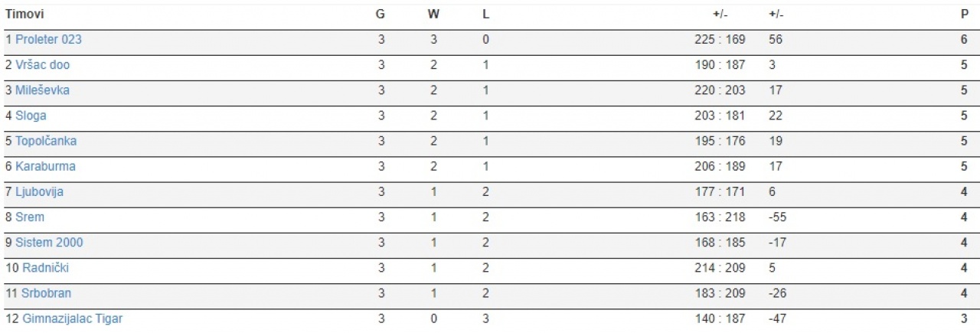Go to Topolčanka team page
Image resolution: width=980 pixels, height=333 pixels.
click(x=46, y=141)
